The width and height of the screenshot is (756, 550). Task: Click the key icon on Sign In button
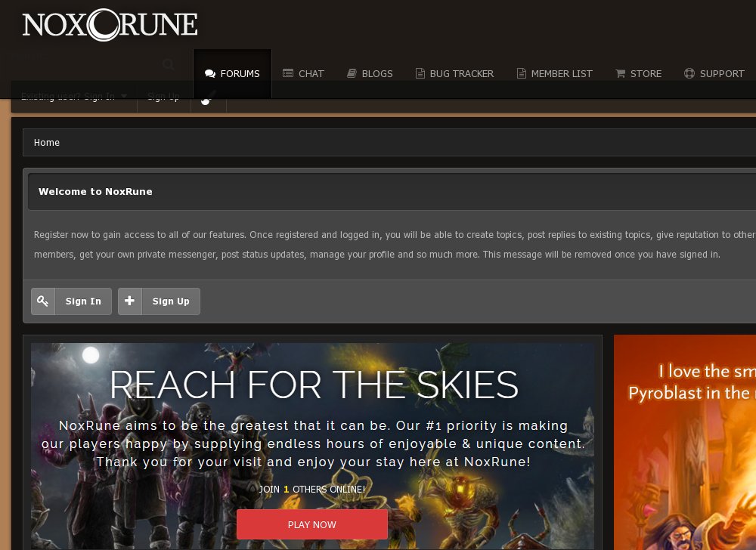click(x=43, y=301)
